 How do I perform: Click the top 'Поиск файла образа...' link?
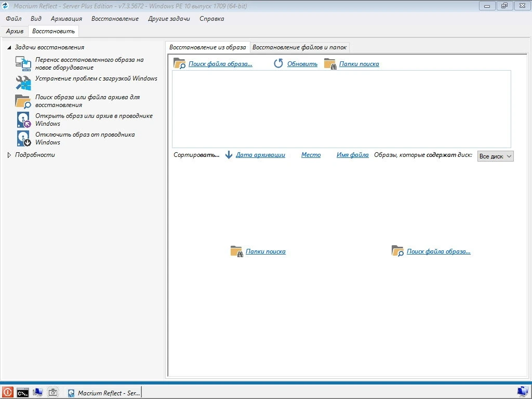(220, 64)
